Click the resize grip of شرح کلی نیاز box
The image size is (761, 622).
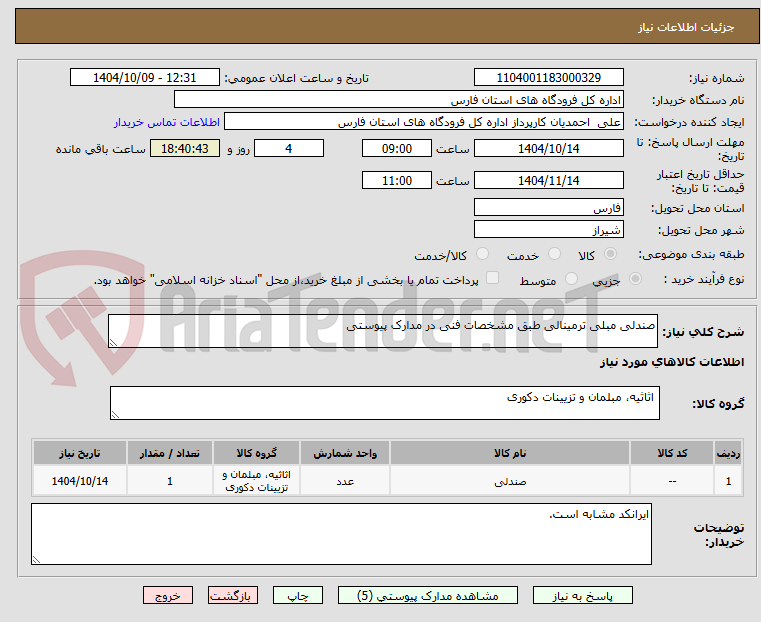click(x=113, y=343)
